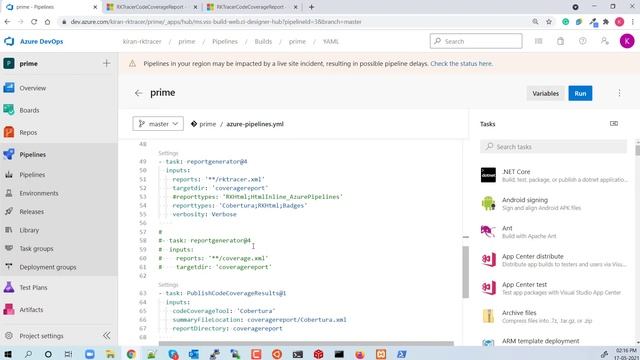Bookmark this page with star icon

pos(549,22)
